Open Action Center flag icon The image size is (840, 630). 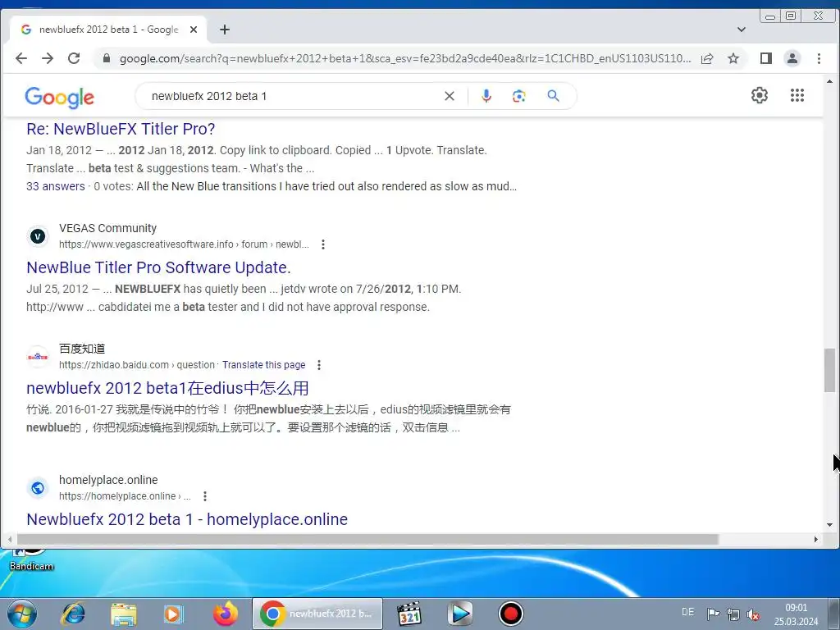click(x=713, y=614)
